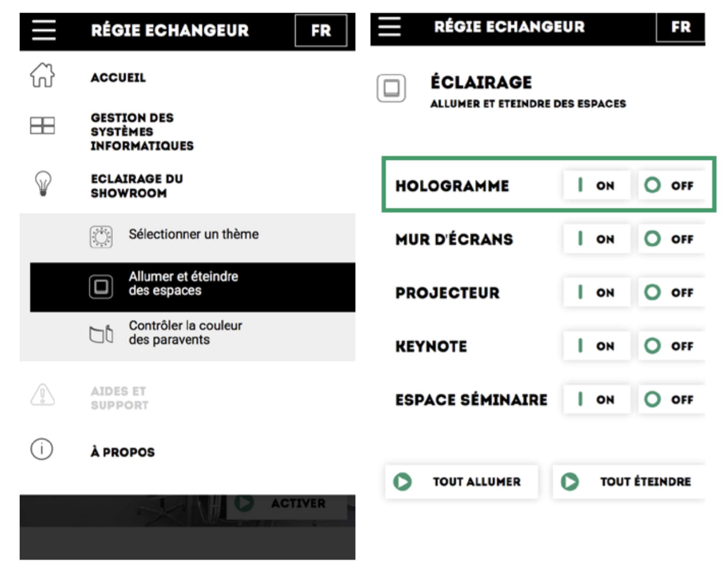
Task: Click the grid icon for Gestion des systèmes
Action: point(42,126)
